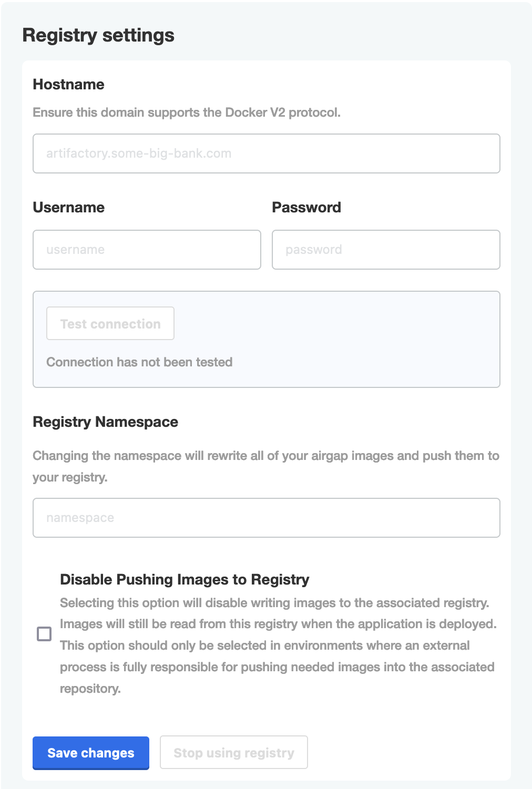The width and height of the screenshot is (532, 789).
Task: Click the Username label above its field
Action: [x=69, y=207]
